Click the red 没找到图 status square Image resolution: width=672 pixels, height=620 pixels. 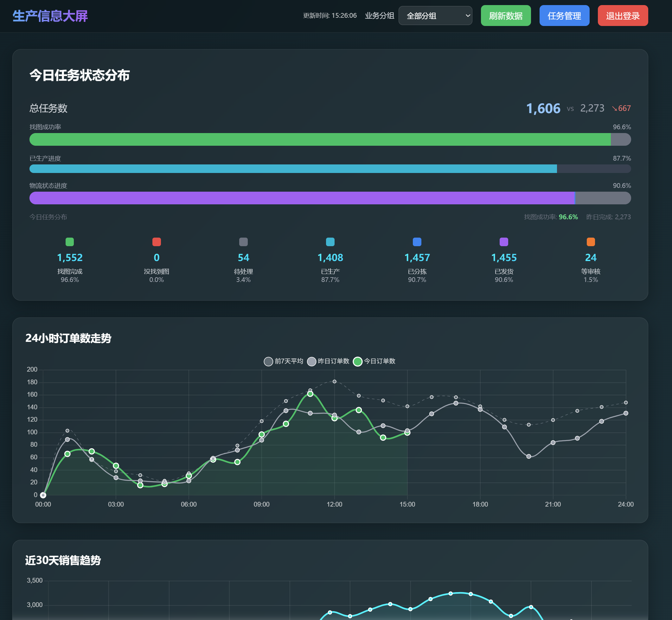click(156, 242)
